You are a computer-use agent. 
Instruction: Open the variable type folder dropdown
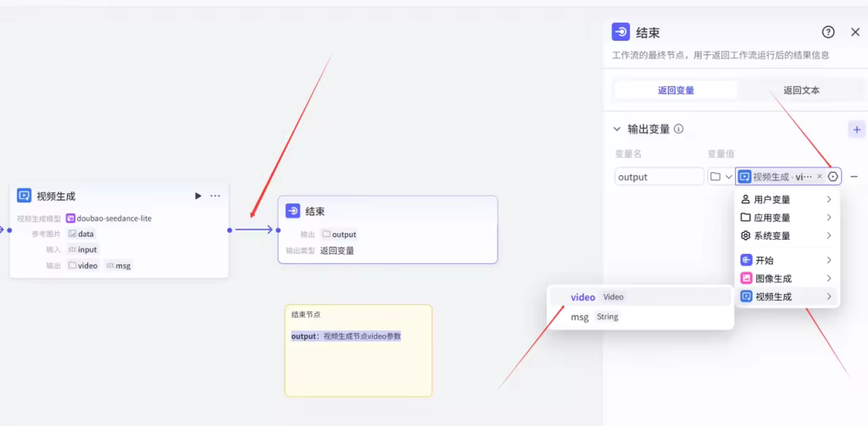tap(721, 176)
